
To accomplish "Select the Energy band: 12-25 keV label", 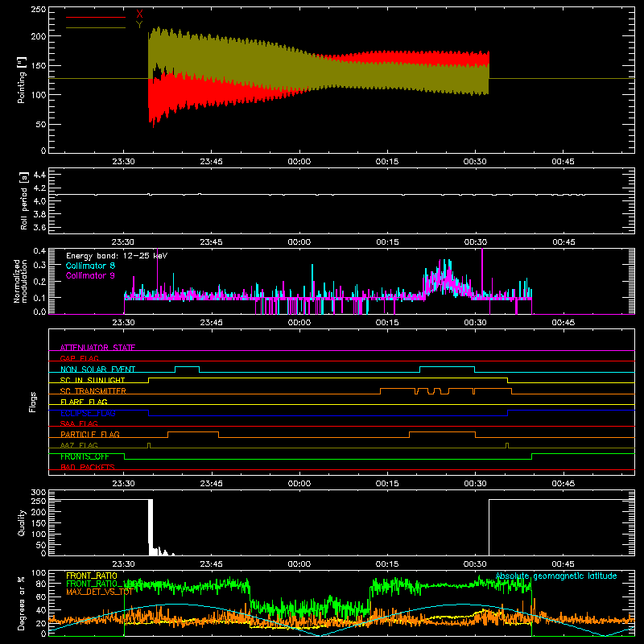I will [117, 256].
